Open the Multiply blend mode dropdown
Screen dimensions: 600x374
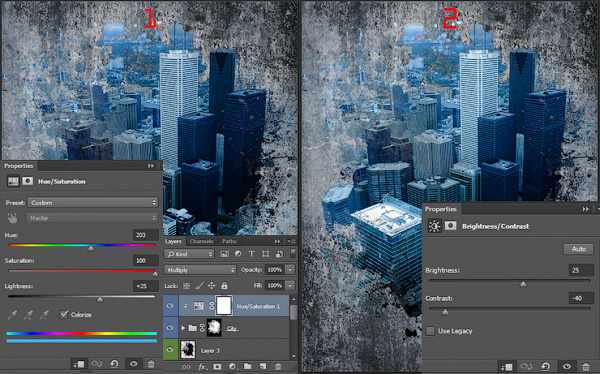tap(200, 270)
